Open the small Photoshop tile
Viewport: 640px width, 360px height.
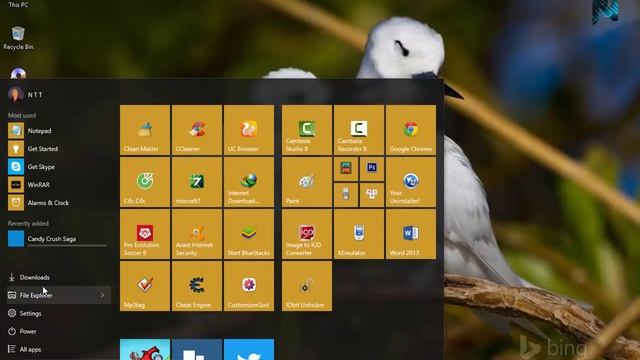(372, 169)
